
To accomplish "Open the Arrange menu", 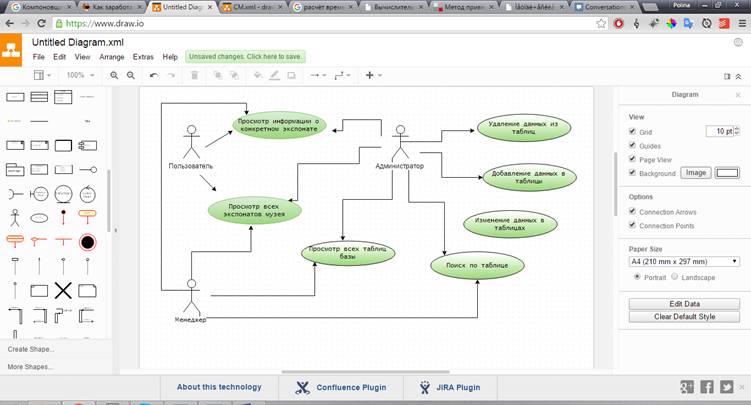I will coord(112,57).
